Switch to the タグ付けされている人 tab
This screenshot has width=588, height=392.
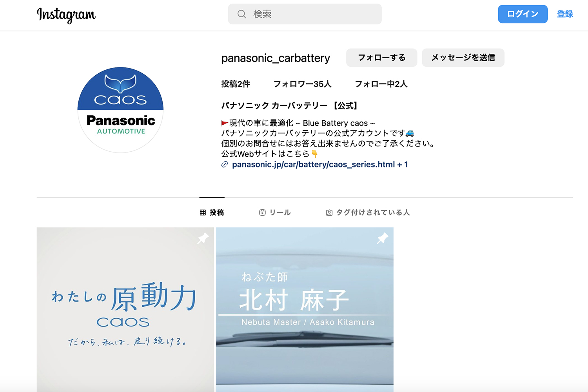[368, 212]
